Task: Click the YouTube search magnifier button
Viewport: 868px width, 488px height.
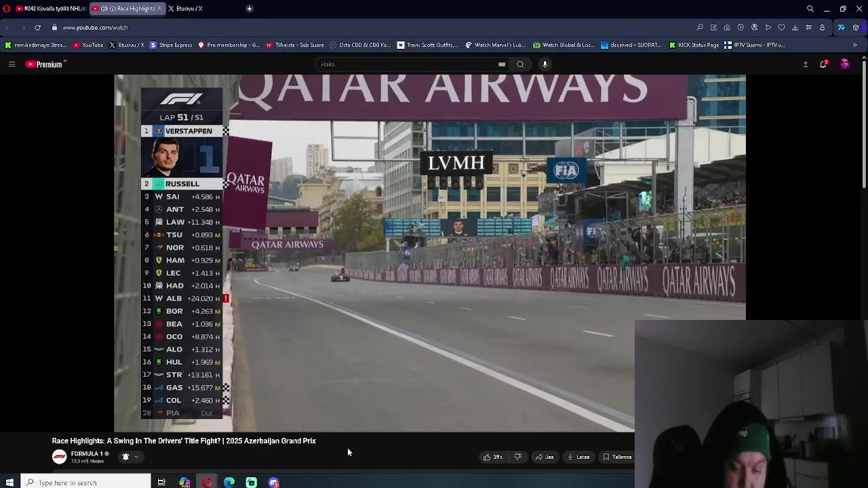Action: (x=520, y=64)
